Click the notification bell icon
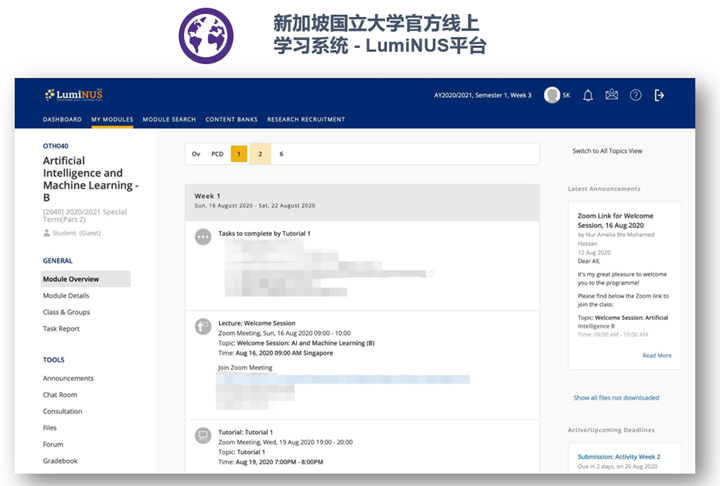The width and height of the screenshot is (720, 486). tap(588, 95)
